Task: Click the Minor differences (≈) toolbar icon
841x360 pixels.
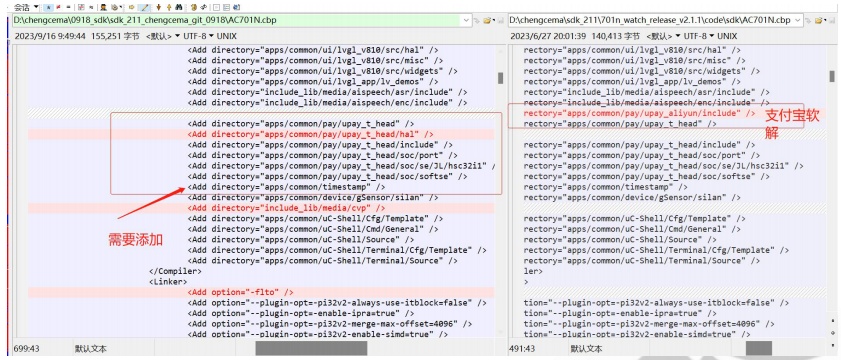Action: pos(91,8)
